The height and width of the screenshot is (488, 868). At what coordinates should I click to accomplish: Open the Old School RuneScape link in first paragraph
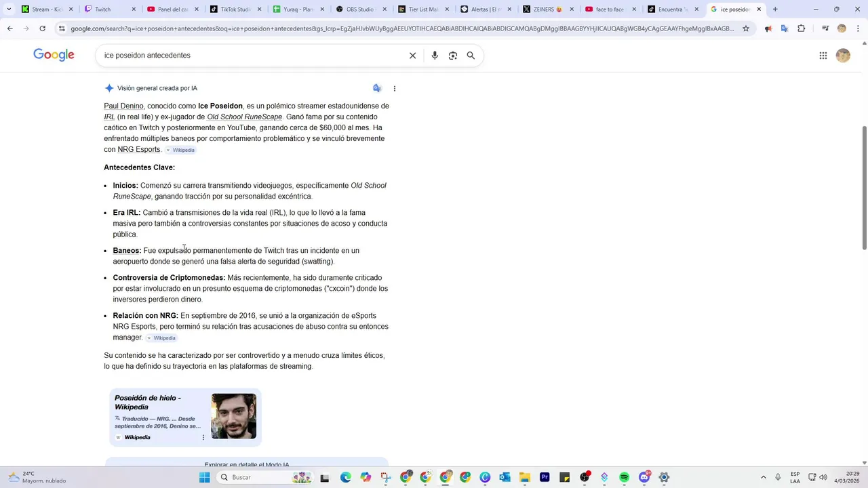tap(244, 117)
